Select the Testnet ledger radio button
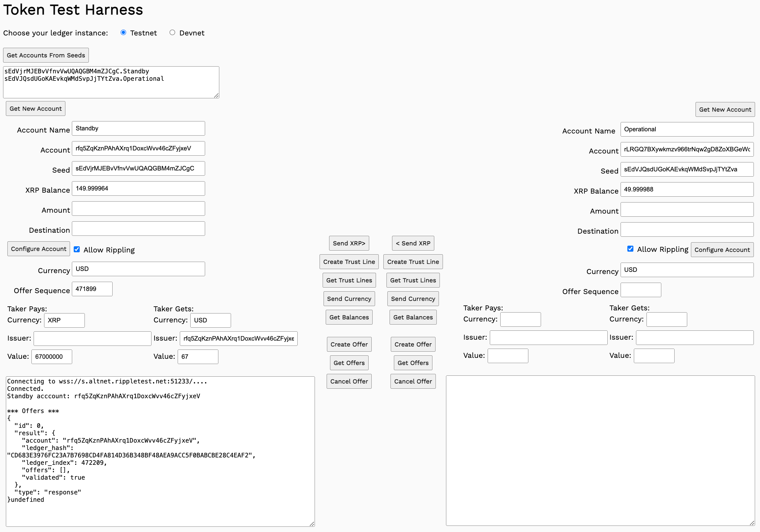 coord(123,32)
